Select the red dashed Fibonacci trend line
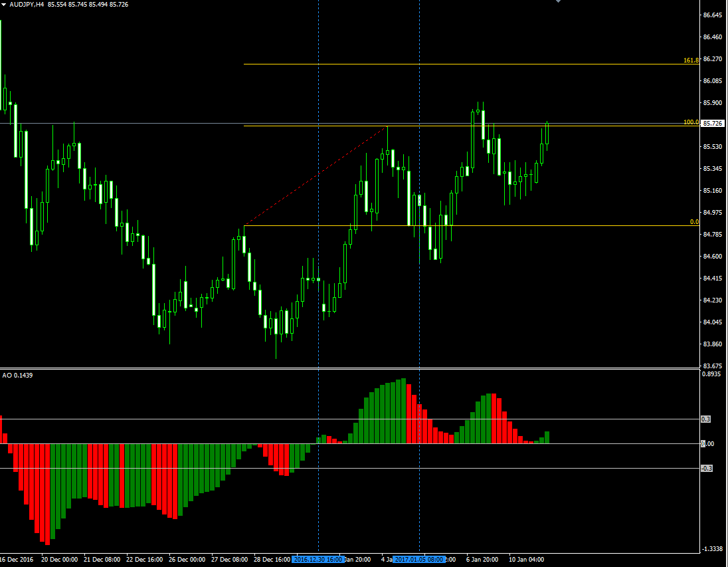The height and width of the screenshot is (567, 728). coord(316,175)
